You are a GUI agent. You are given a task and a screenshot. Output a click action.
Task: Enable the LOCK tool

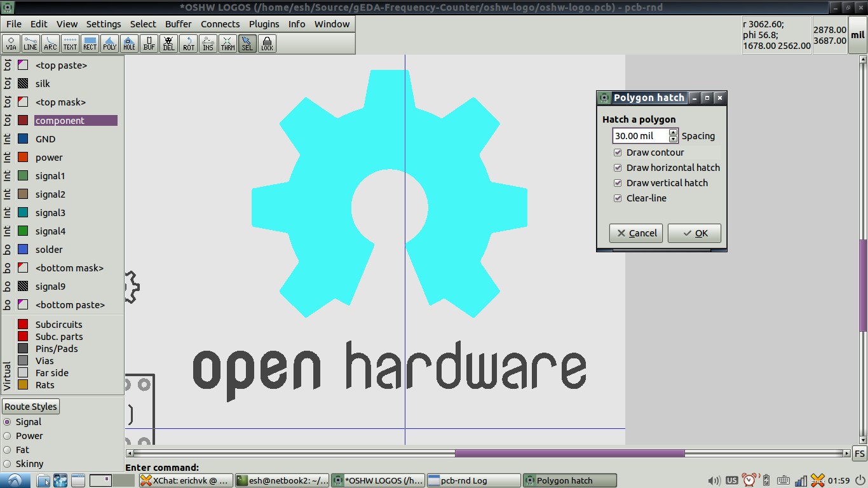pos(266,43)
